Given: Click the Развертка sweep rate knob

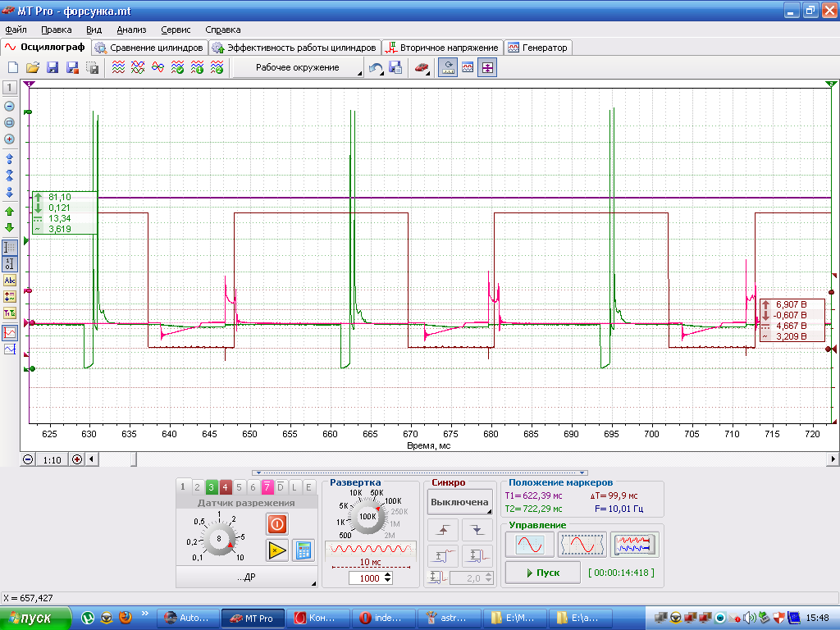Looking at the screenshot, I should click(x=367, y=517).
